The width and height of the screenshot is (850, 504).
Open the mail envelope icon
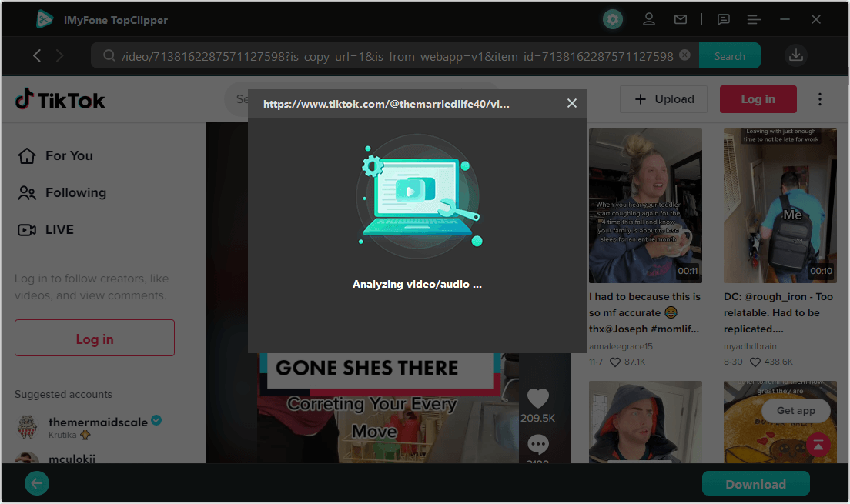[681, 20]
